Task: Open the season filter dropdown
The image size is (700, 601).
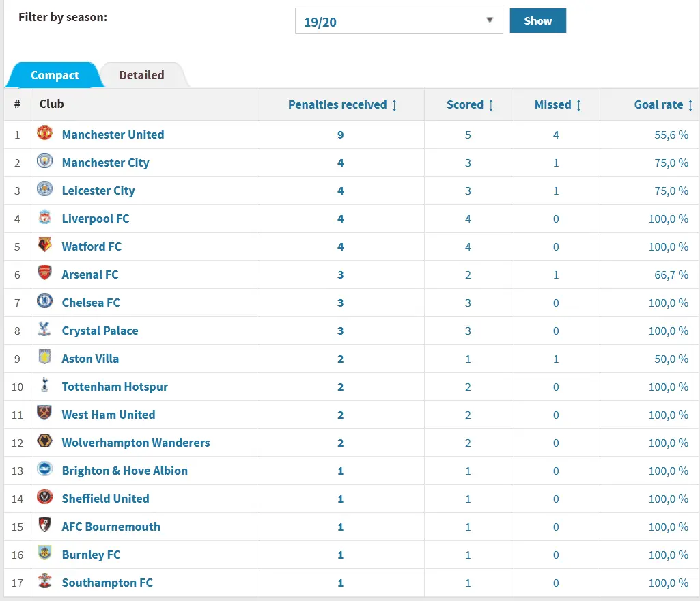Action: (x=398, y=21)
